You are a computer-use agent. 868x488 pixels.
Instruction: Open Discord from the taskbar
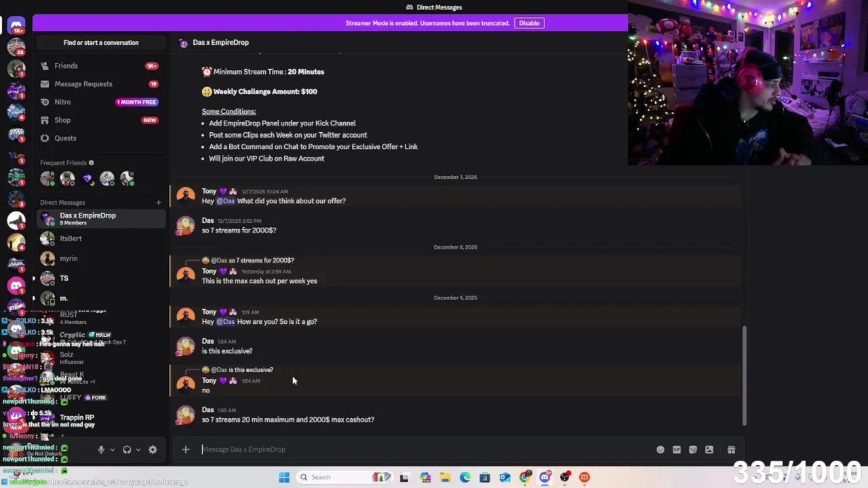coord(545,477)
